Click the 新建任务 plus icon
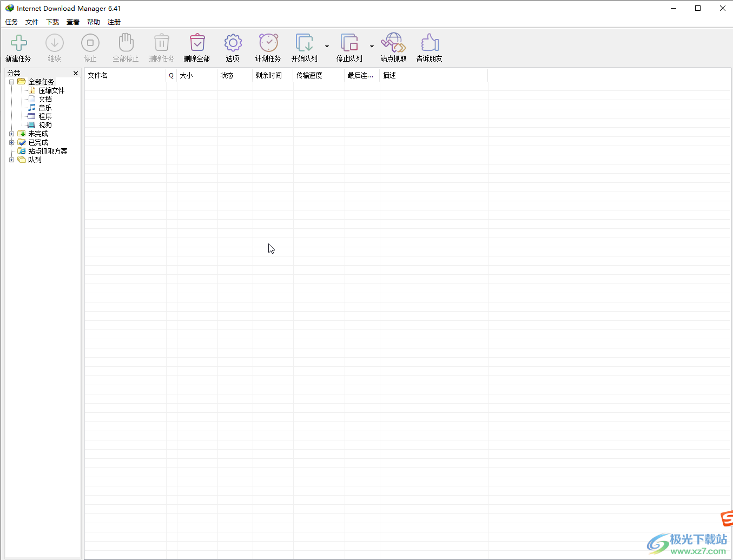This screenshot has width=733, height=560. pos(19,43)
